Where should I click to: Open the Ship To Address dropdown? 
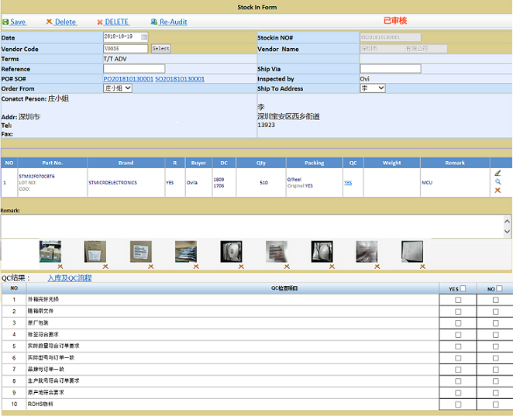(372, 88)
